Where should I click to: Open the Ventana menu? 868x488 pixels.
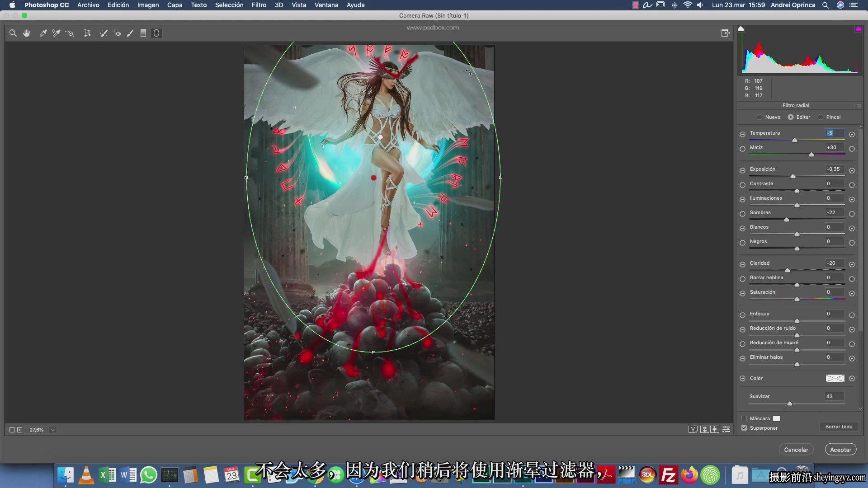click(x=326, y=5)
